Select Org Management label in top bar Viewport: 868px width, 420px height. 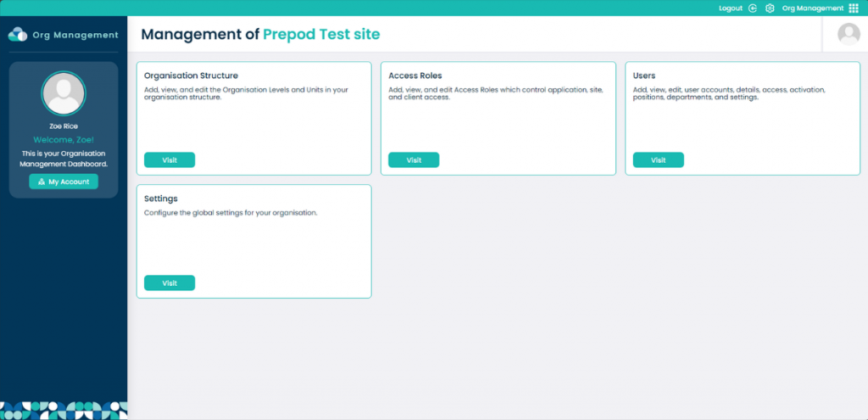click(813, 8)
